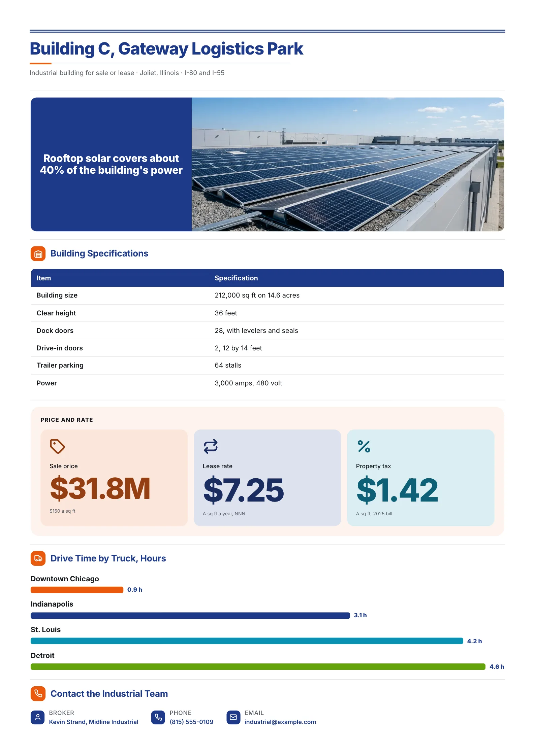Click the (815) 555-0109 phone number

(x=191, y=722)
